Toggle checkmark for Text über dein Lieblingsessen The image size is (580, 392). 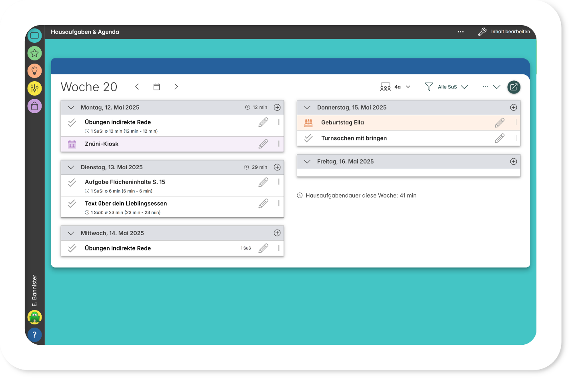coord(72,204)
